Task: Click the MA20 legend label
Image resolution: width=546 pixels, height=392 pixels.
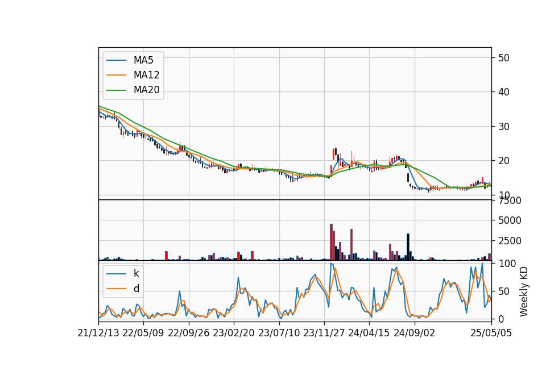Action: pyautogui.click(x=146, y=90)
